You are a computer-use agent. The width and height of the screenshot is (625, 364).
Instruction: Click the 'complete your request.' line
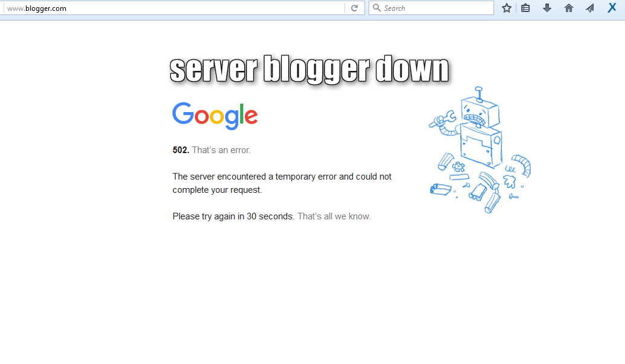pos(217,190)
